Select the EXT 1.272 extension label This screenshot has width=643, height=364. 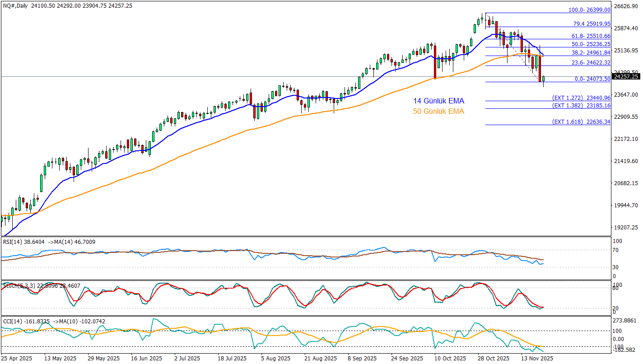pos(581,98)
